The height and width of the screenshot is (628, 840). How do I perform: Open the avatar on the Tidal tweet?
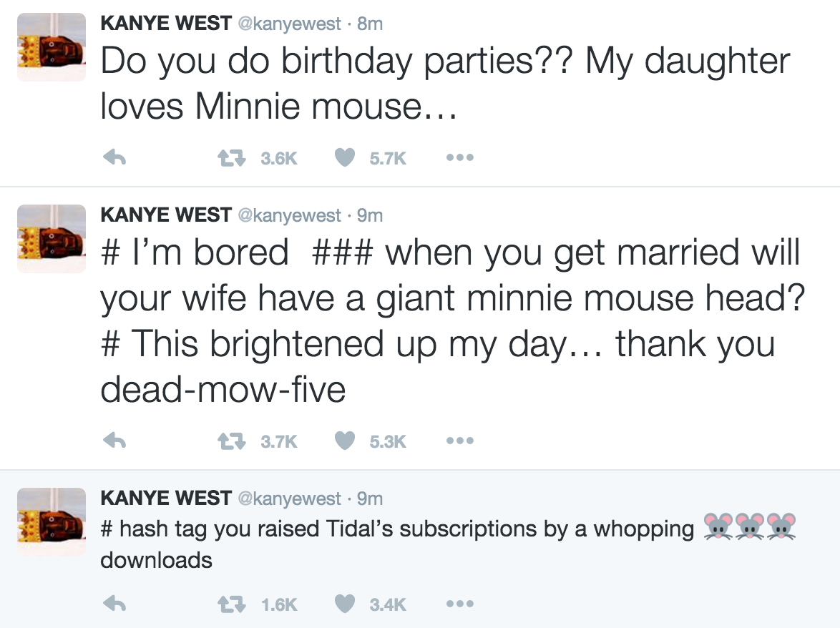click(x=51, y=521)
